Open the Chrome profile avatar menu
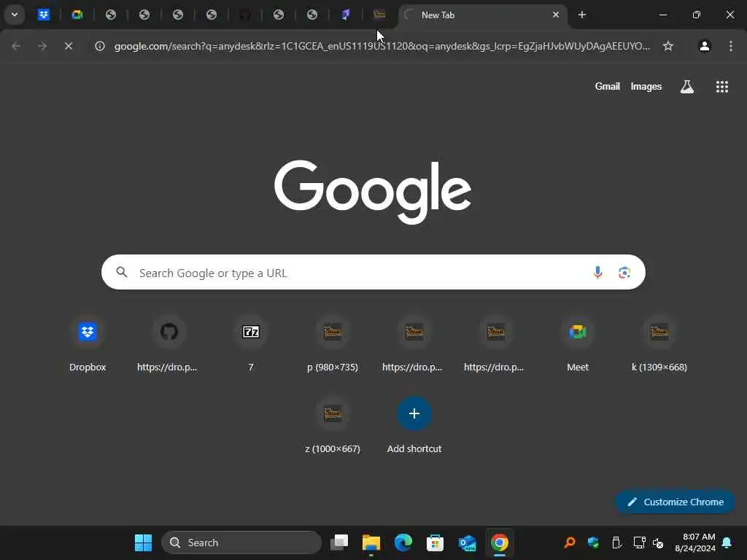 point(705,46)
